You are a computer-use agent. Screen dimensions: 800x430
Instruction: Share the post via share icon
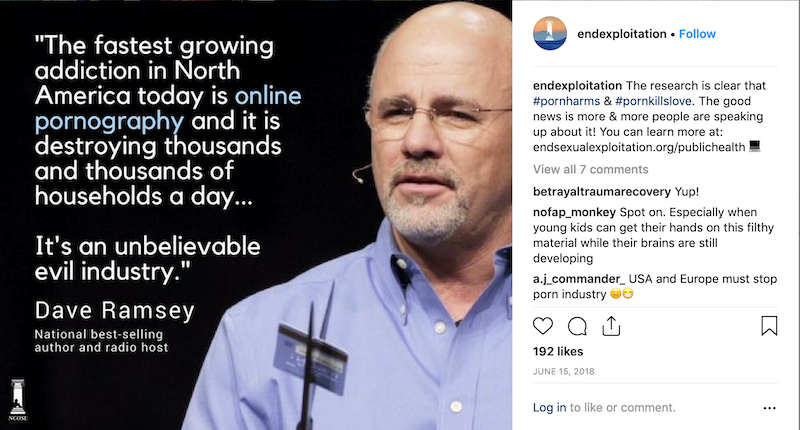611,326
